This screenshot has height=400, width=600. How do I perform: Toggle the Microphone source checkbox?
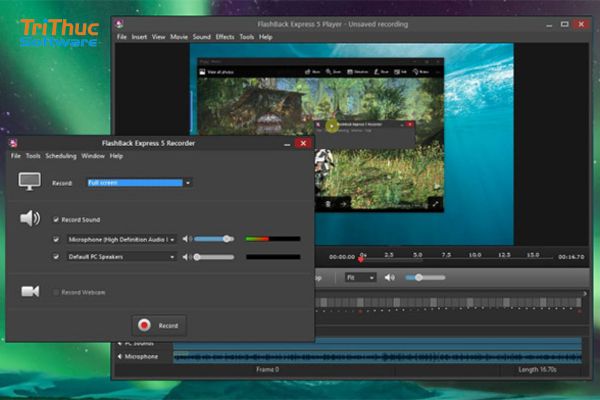point(56,239)
